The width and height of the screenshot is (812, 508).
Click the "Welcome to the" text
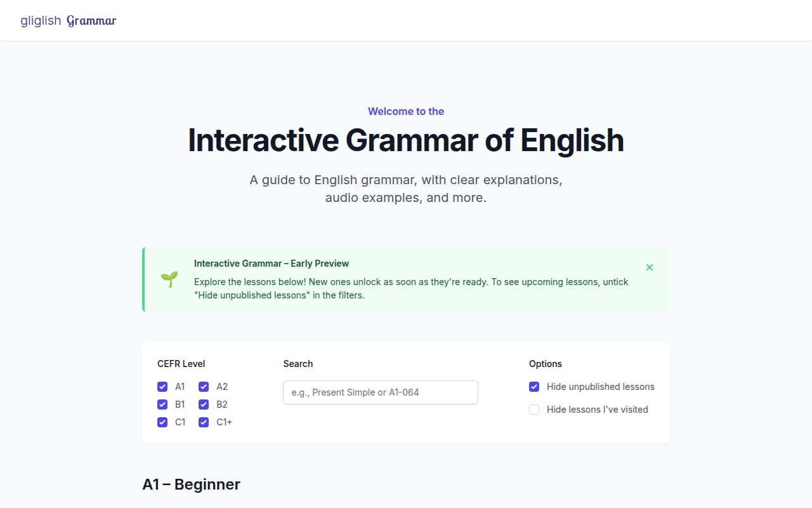pos(406,111)
